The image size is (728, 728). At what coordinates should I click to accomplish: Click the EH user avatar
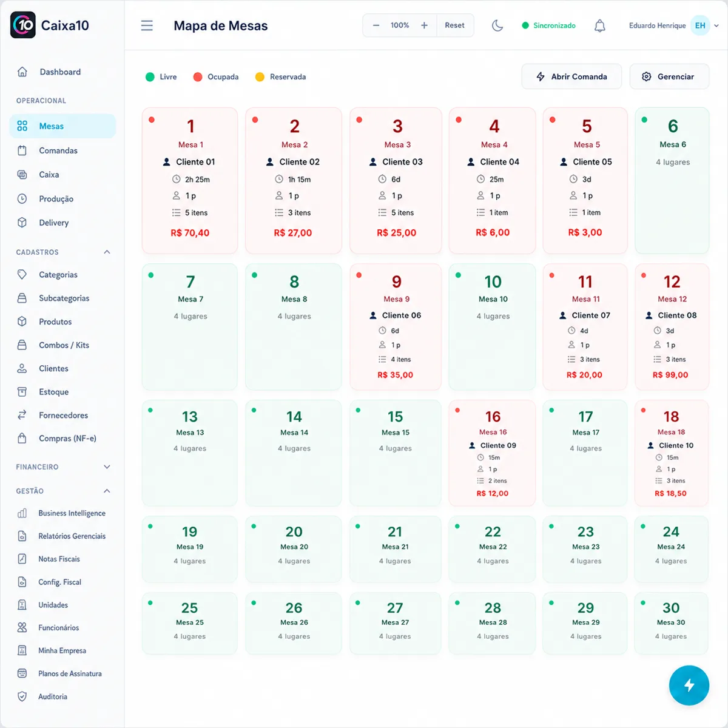(x=700, y=25)
